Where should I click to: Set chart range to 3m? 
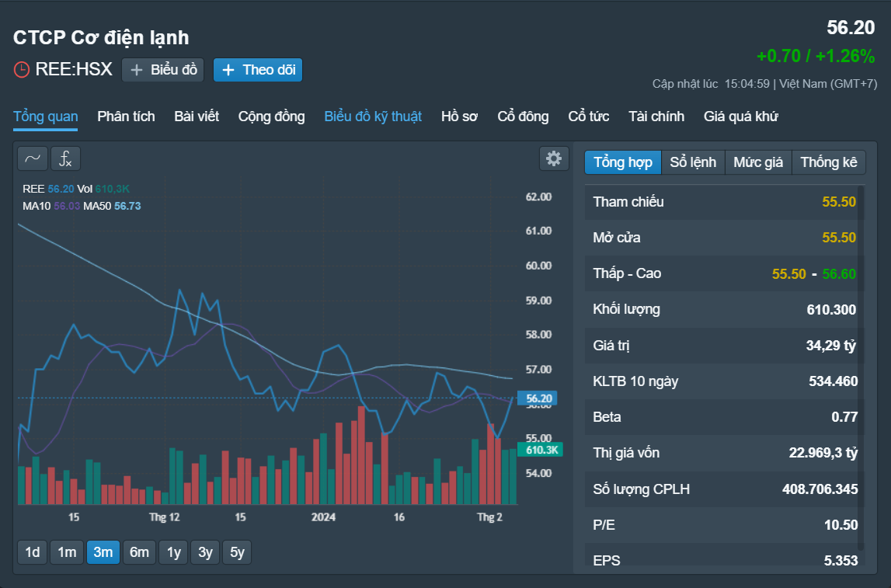[103, 552]
